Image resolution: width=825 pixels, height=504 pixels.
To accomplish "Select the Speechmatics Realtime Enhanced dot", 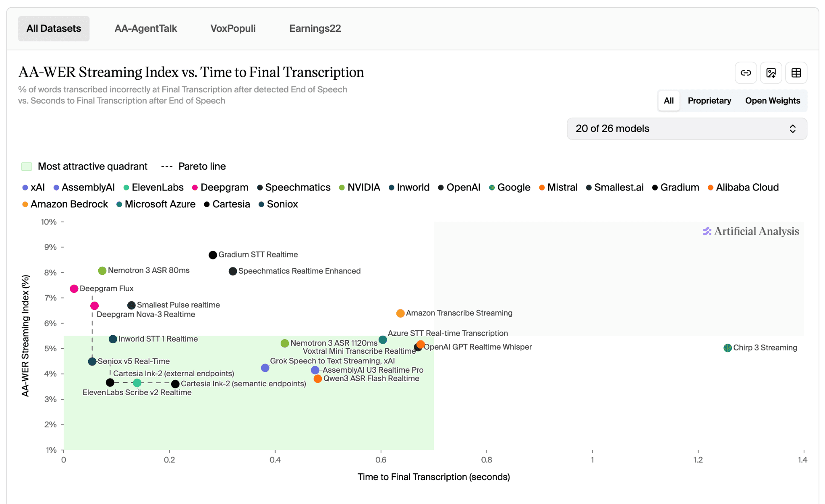I will tap(233, 272).
